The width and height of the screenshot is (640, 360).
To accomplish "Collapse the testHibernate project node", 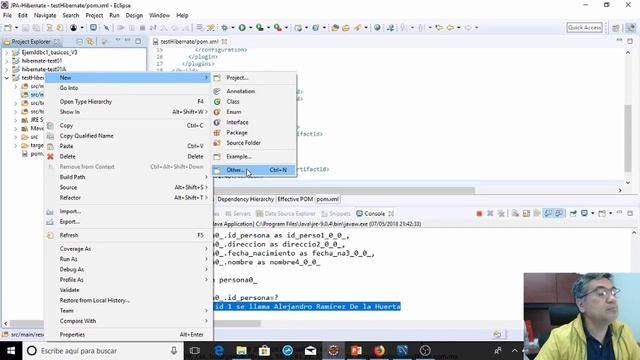I will [7, 78].
